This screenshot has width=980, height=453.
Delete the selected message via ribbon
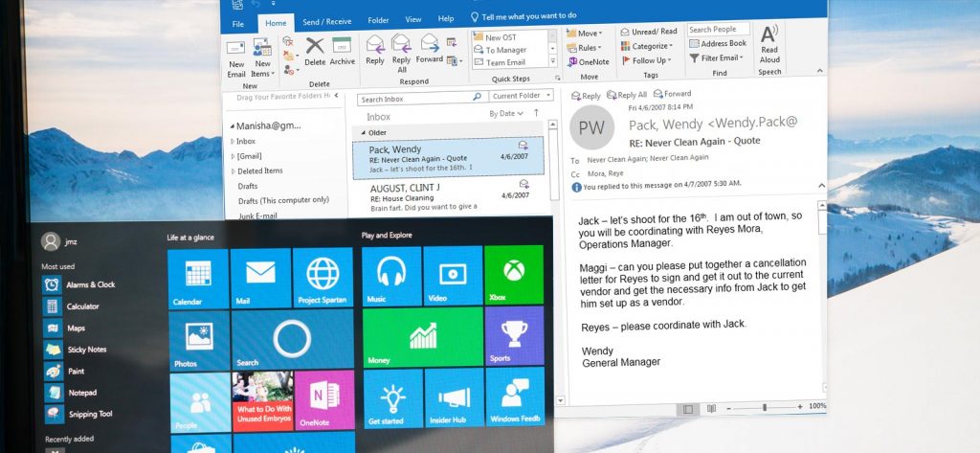[315, 51]
